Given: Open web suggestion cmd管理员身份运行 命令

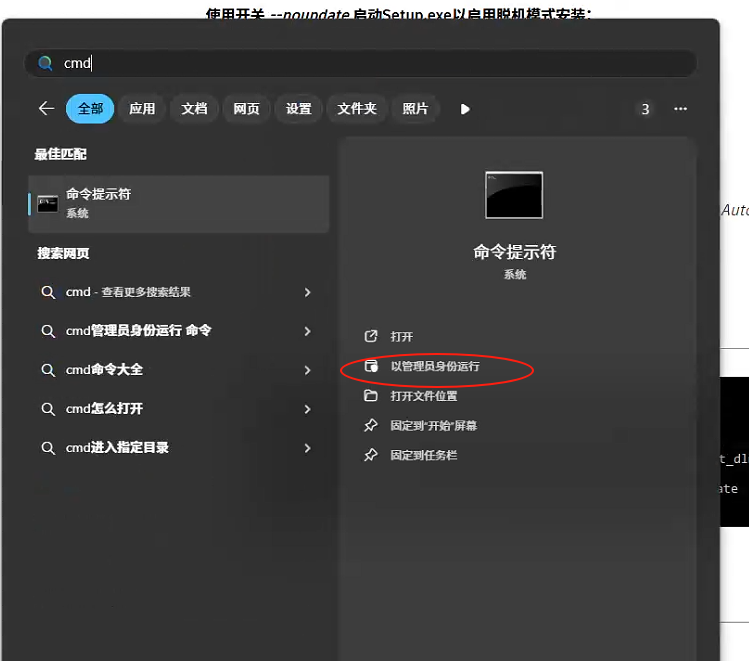Looking at the screenshot, I should coord(179,330).
